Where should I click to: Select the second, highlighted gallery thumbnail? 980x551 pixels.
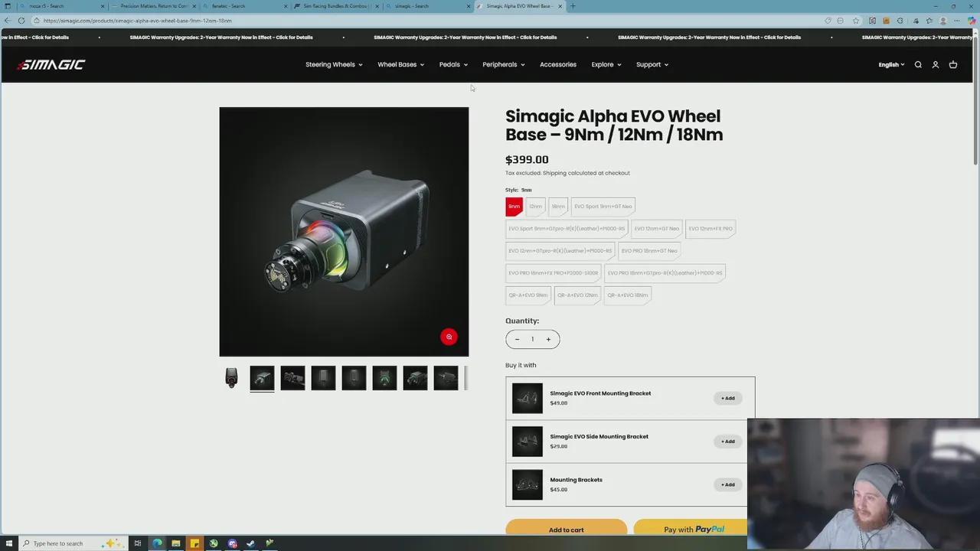point(262,378)
